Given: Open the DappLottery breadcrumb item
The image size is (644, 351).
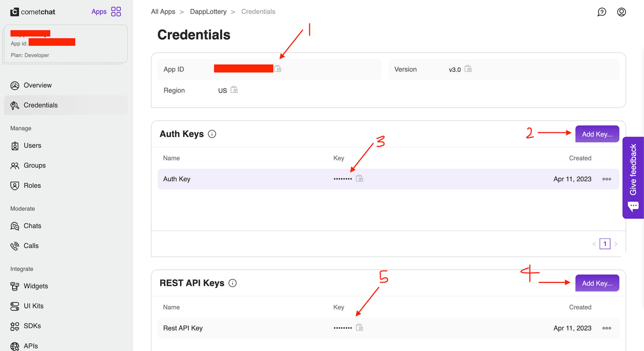Looking at the screenshot, I should 208,12.
